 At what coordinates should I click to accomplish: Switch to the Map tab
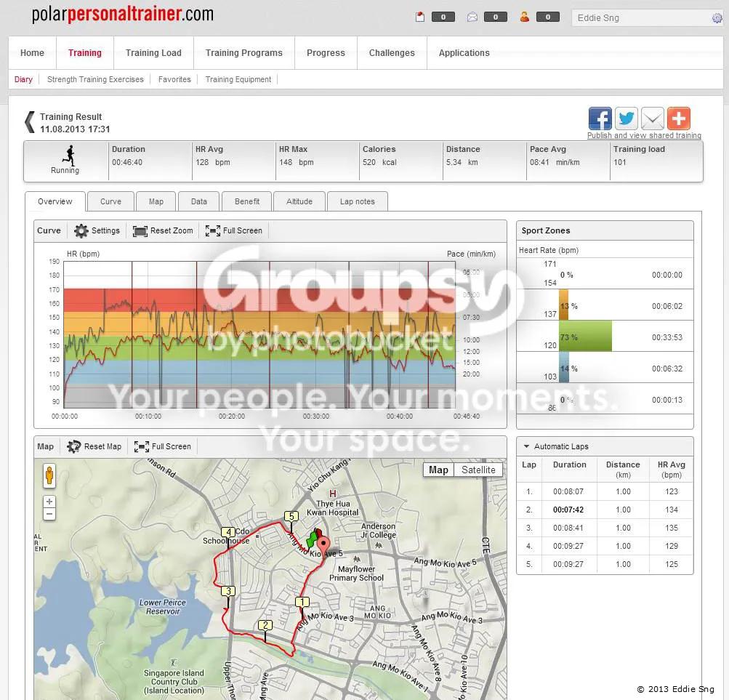pos(156,201)
